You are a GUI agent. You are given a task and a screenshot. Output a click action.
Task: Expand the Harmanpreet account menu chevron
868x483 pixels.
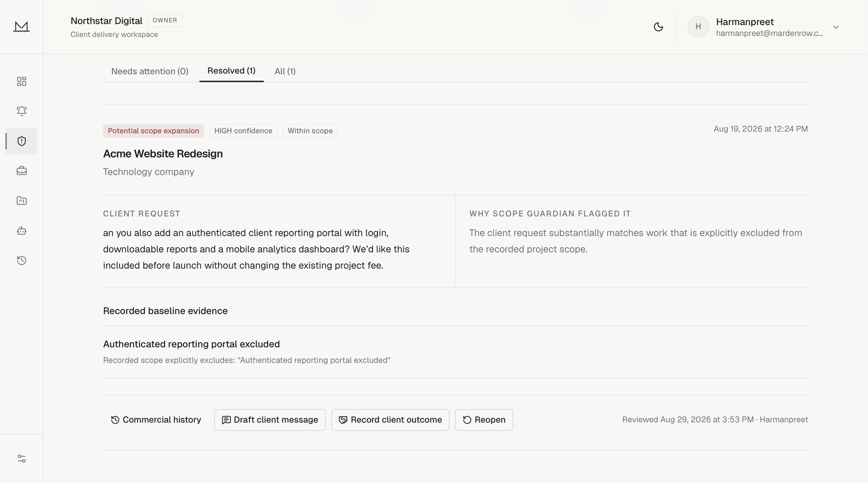click(836, 27)
